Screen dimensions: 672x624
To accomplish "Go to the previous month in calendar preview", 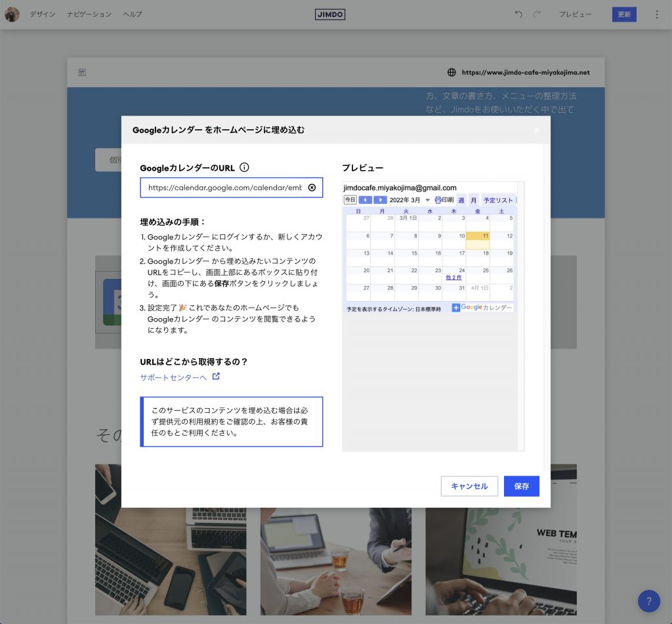I will coord(365,200).
